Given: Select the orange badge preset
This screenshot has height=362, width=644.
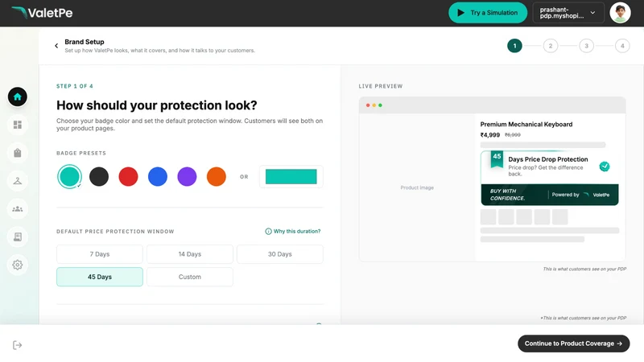Looking at the screenshot, I should click(217, 176).
